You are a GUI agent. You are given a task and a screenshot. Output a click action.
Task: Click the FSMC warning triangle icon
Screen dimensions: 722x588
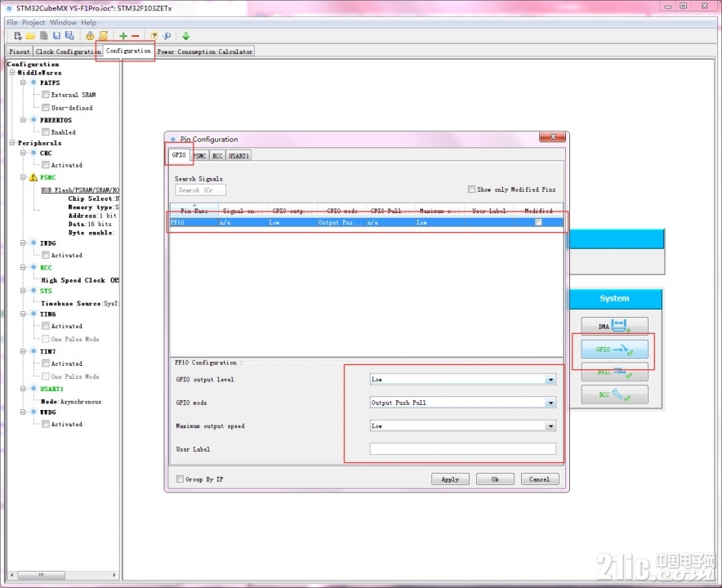tap(33, 177)
